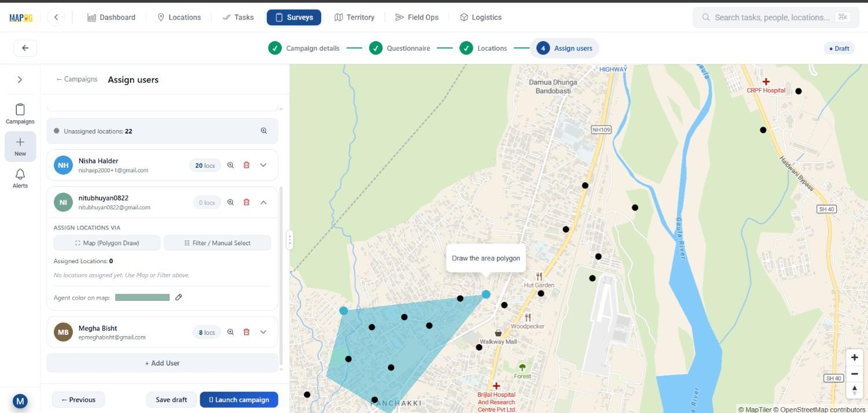Open the Field Ops tab
The height and width of the screenshot is (413, 868).
pos(417,17)
